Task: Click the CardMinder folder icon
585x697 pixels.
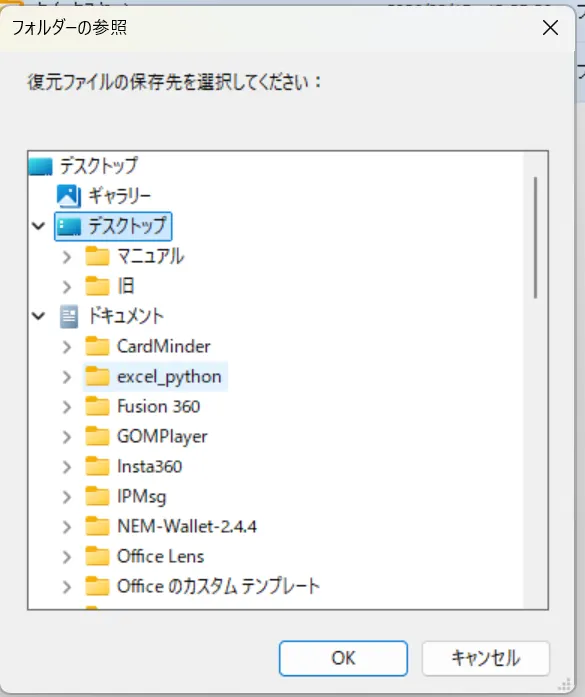Action: coord(97,346)
